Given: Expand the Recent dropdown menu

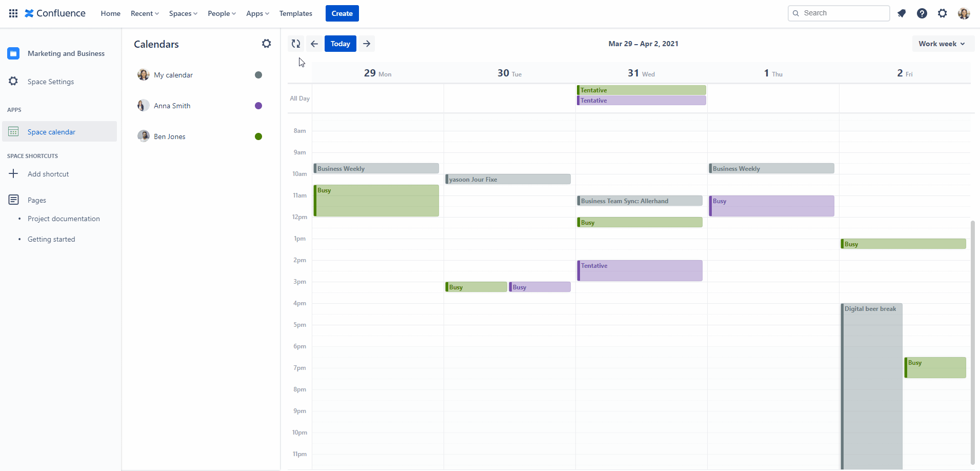Looking at the screenshot, I should pyautogui.click(x=145, y=13).
